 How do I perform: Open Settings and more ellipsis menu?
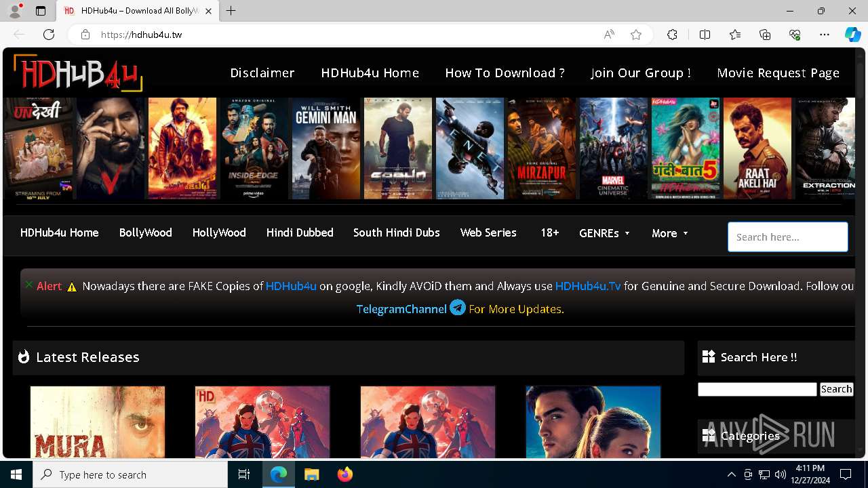[x=825, y=35]
